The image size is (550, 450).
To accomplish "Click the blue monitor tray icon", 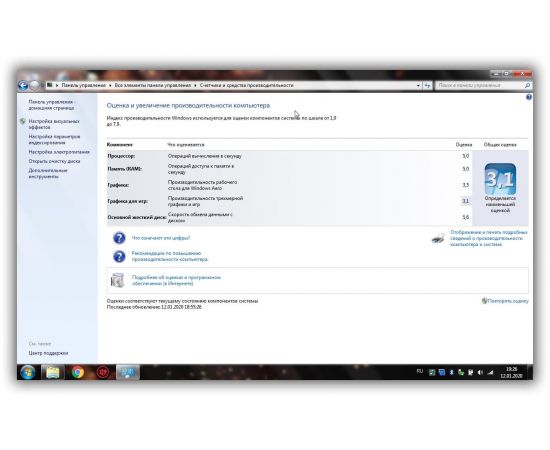I will [442, 372].
